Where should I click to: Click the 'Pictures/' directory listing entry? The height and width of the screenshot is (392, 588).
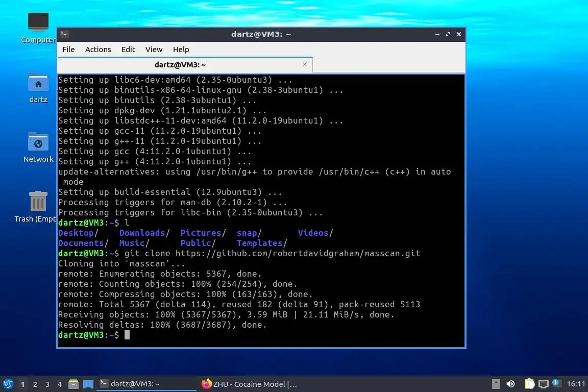[203, 233]
